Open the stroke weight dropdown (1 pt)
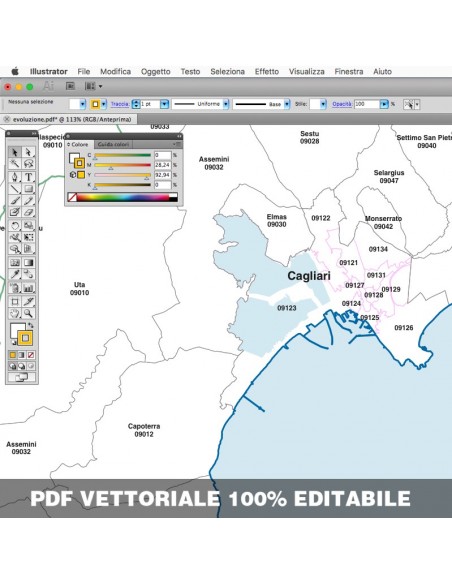 click(164, 104)
